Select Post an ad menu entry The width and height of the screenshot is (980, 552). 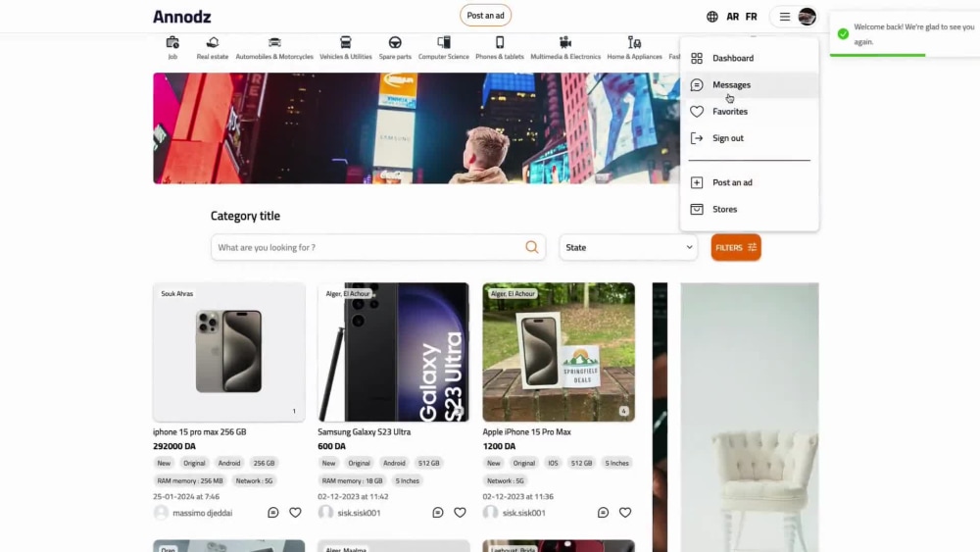coord(750,182)
